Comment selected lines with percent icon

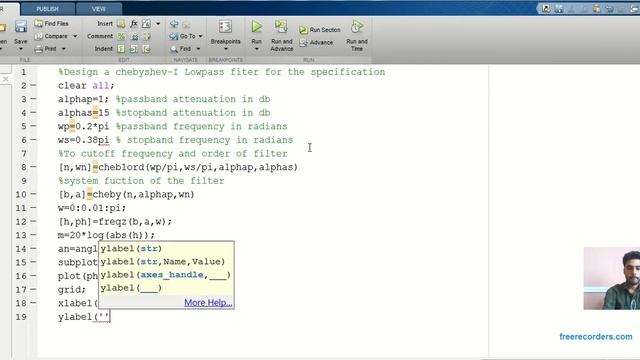pos(121,37)
